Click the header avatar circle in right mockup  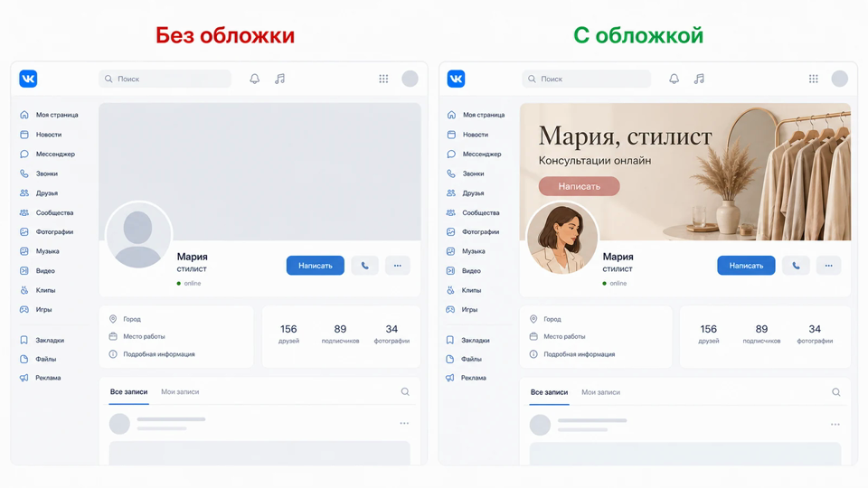[x=840, y=79]
